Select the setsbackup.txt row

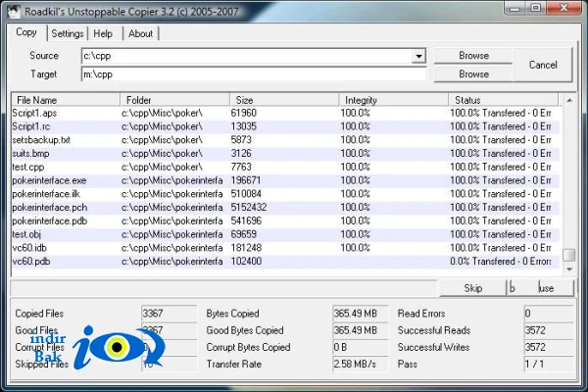pos(285,140)
